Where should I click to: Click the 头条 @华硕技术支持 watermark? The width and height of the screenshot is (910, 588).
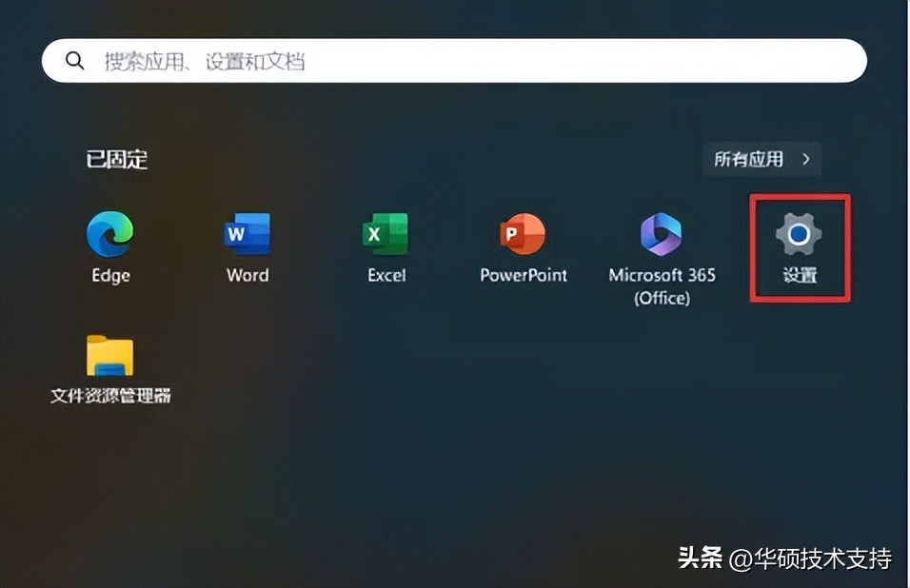tap(784, 559)
